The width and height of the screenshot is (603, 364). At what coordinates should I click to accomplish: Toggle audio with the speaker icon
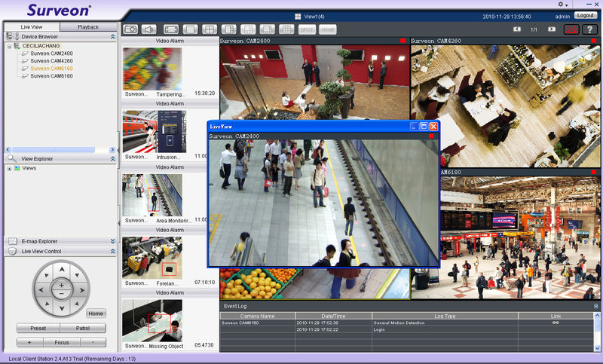tap(148, 29)
